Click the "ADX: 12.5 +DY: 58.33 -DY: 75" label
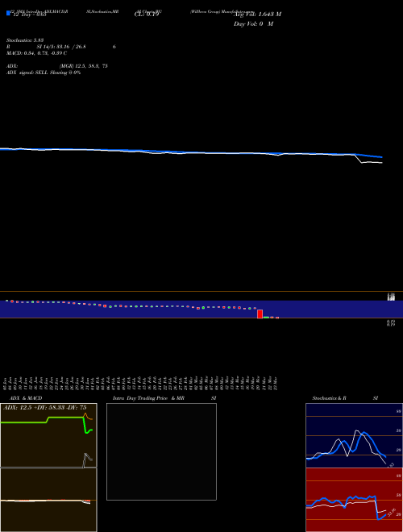 44,407
